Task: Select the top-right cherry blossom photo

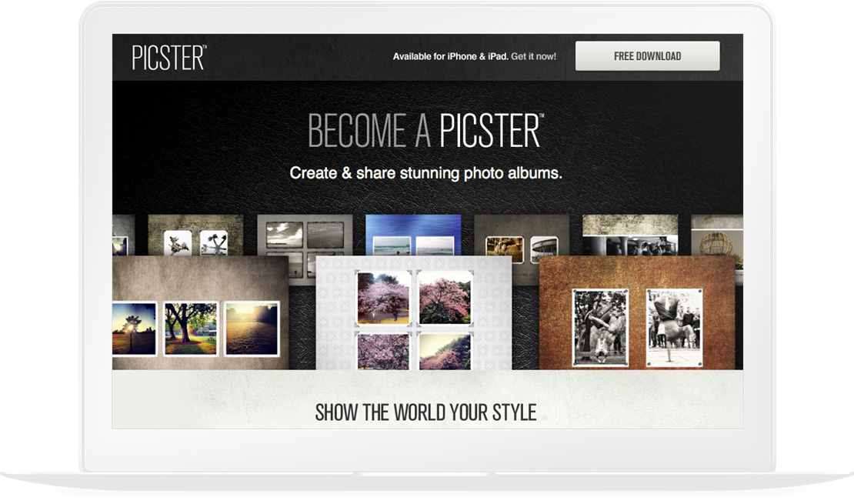Action: point(445,298)
